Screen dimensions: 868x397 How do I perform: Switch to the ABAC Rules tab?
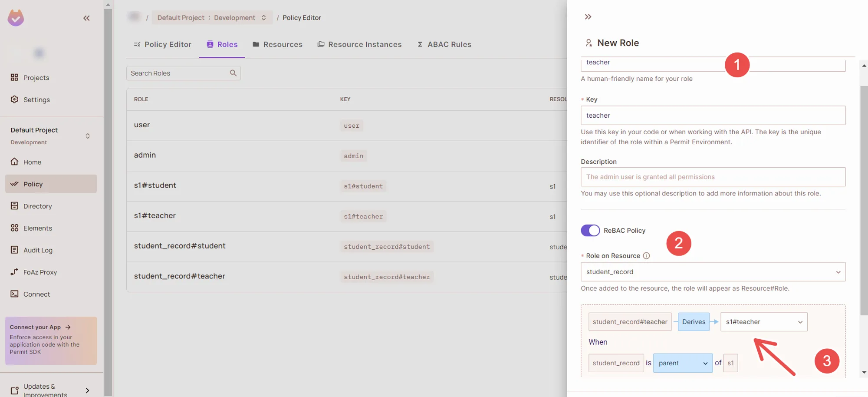444,44
